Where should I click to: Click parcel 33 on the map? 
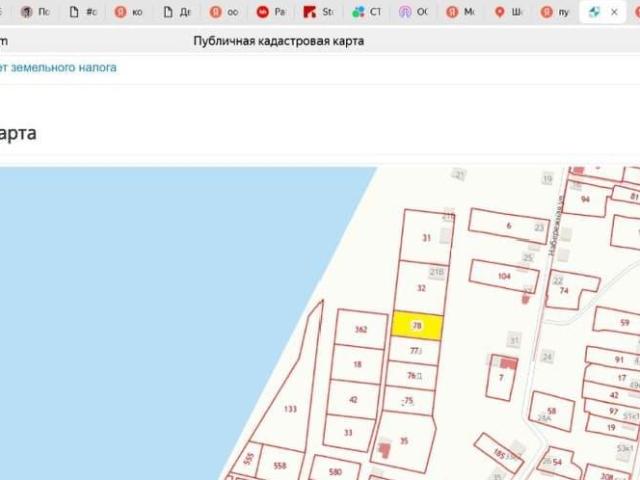click(x=348, y=433)
